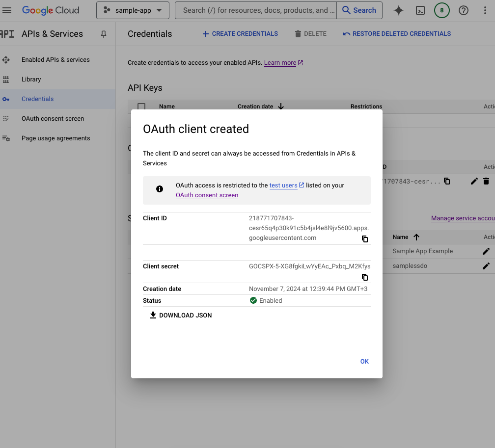Image resolution: width=495 pixels, height=448 pixels.
Task: Edit the OAuth client with pencil icon
Action: coord(474,182)
